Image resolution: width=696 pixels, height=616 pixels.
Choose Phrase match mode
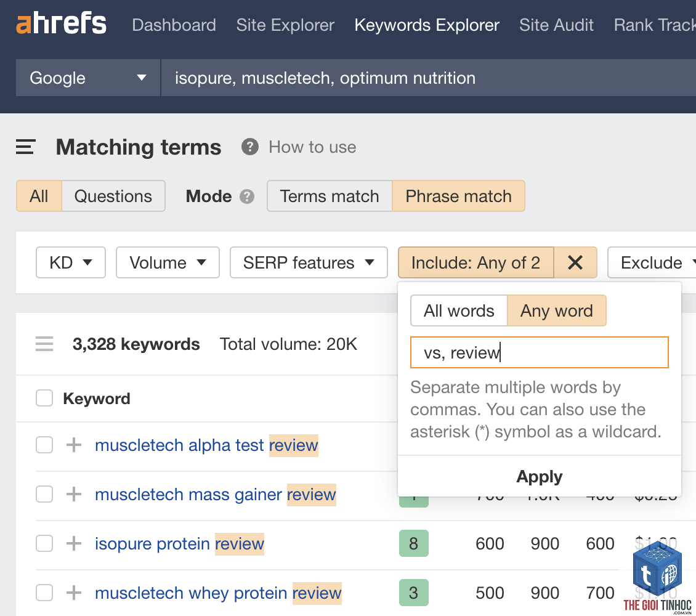pyautogui.click(x=458, y=196)
